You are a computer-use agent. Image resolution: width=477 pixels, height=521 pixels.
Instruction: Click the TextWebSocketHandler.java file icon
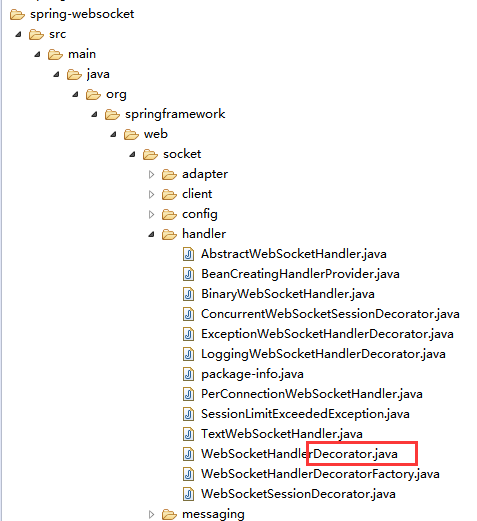[x=188, y=434]
